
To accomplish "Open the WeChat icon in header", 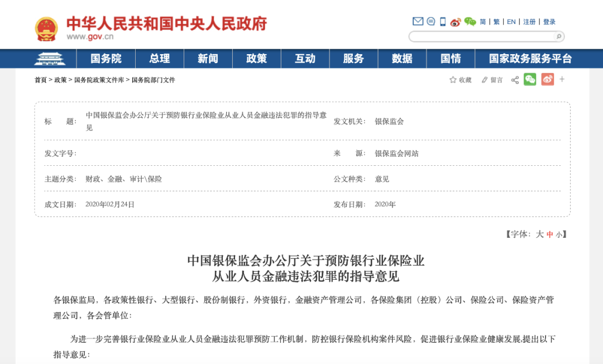I will [470, 22].
